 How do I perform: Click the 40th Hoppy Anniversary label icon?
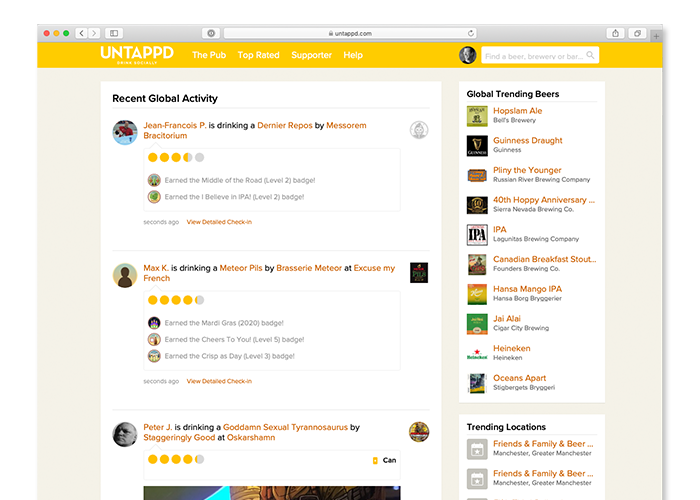(477, 205)
